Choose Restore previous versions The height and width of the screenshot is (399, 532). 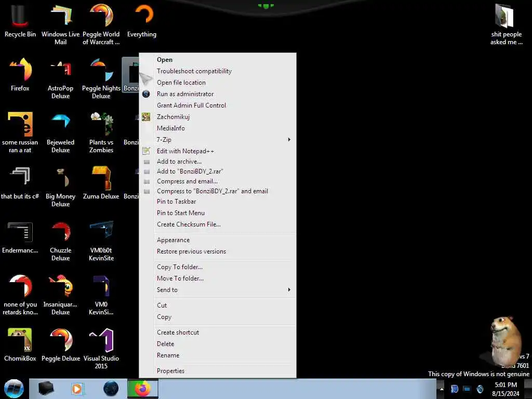(x=218, y=251)
